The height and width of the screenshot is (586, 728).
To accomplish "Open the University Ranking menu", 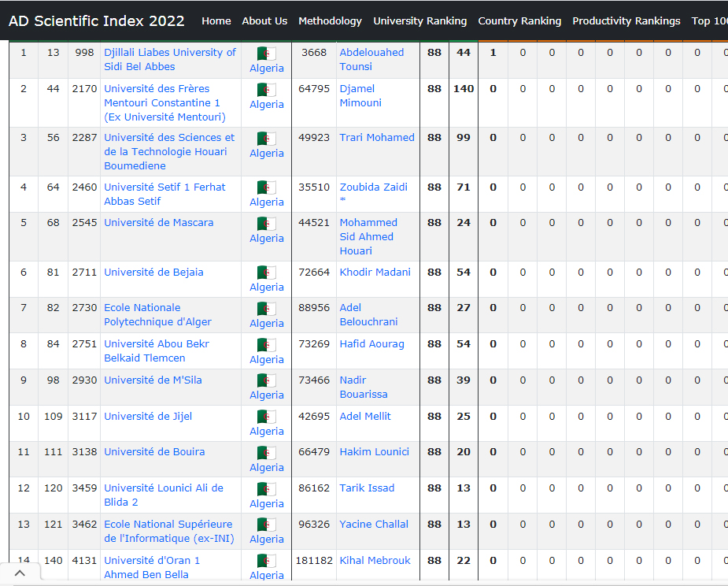I will click(419, 21).
